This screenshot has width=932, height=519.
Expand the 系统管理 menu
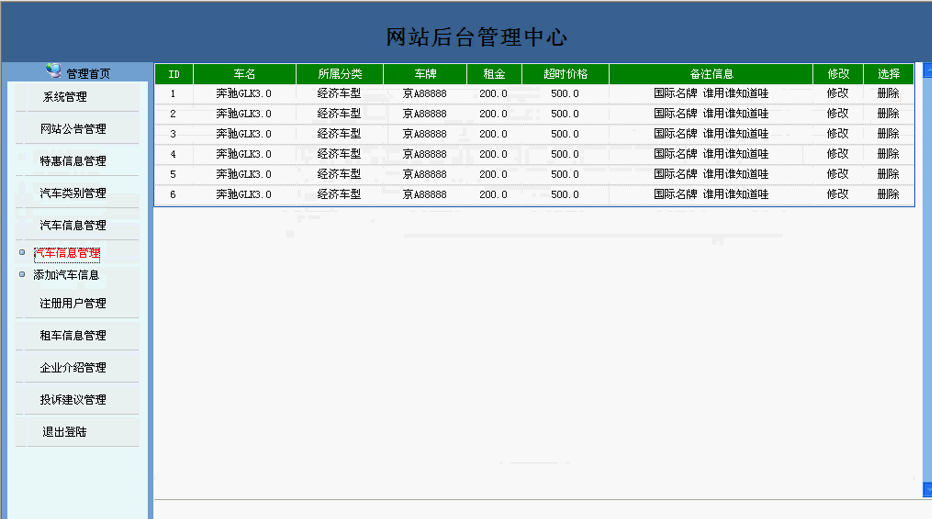(65, 97)
